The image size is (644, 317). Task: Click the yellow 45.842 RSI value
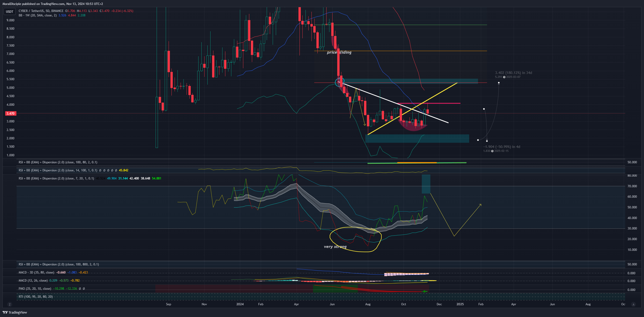pyautogui.click(x=124, y=170)
